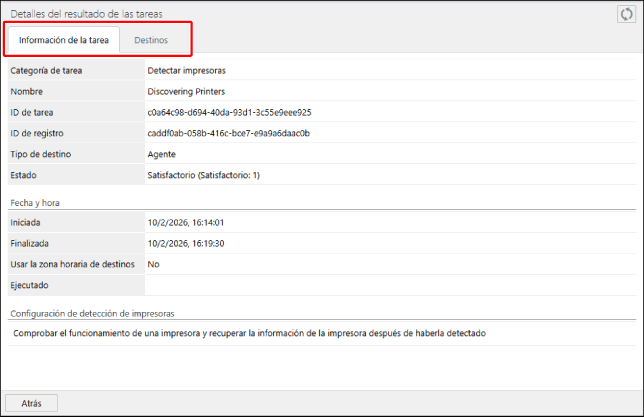Switch to the Destinos tab

click(151, 40)
